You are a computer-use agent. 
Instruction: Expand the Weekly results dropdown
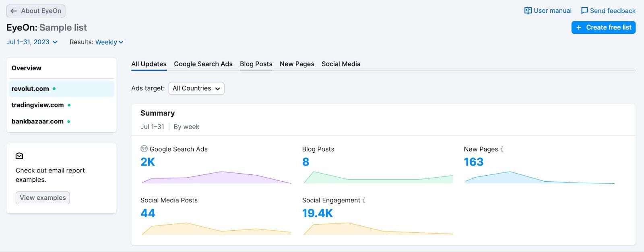tap(109, 42)
